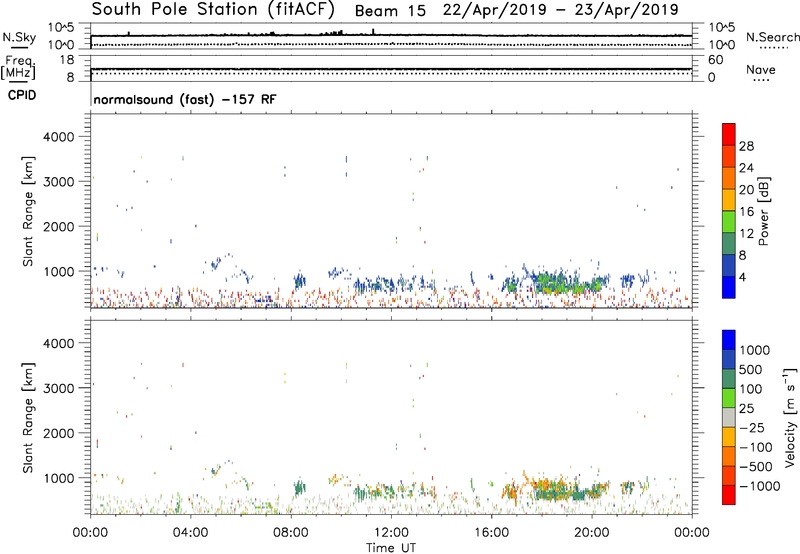Click the 'Nave' legend label
Image resolution: width=800 pixels, height=554 pixels.
coord(761,70)
